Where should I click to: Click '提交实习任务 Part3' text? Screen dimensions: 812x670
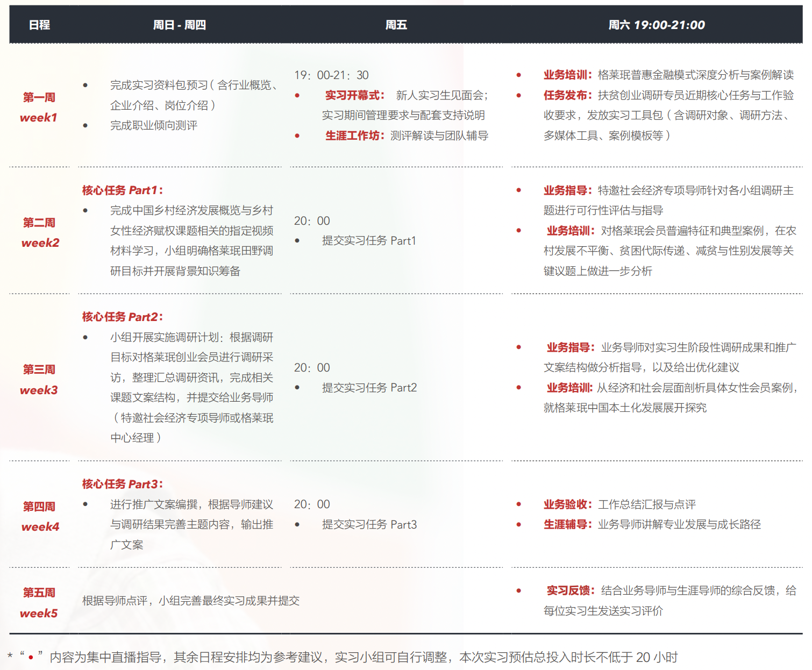click(369, 524)
